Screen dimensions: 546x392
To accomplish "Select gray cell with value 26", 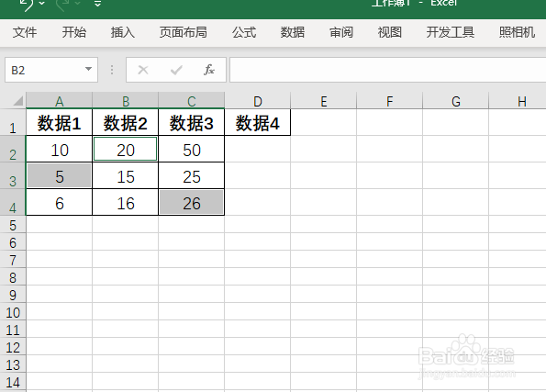I will pos(191,203).
